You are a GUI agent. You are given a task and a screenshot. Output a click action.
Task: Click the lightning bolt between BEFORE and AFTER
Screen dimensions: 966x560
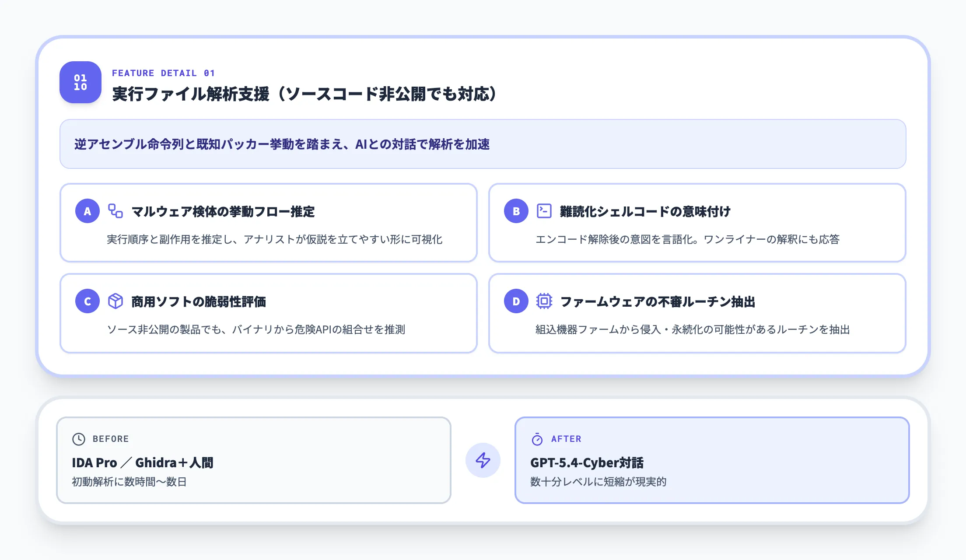point(483,460)
